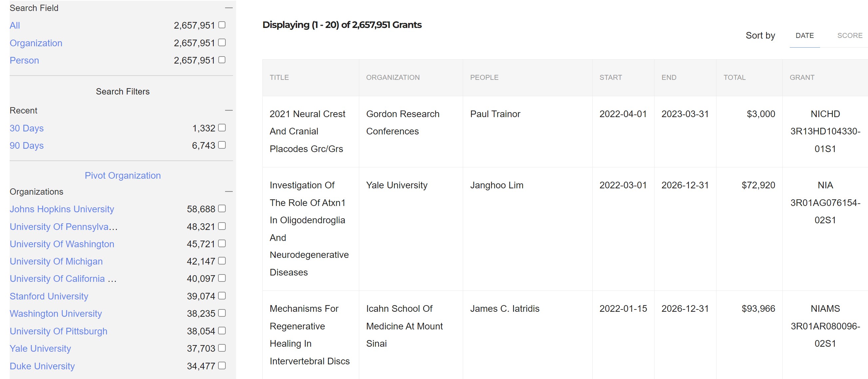Tick the University Of Pennsylvania checkbox
868x379 pixels.
pos(222,226)
